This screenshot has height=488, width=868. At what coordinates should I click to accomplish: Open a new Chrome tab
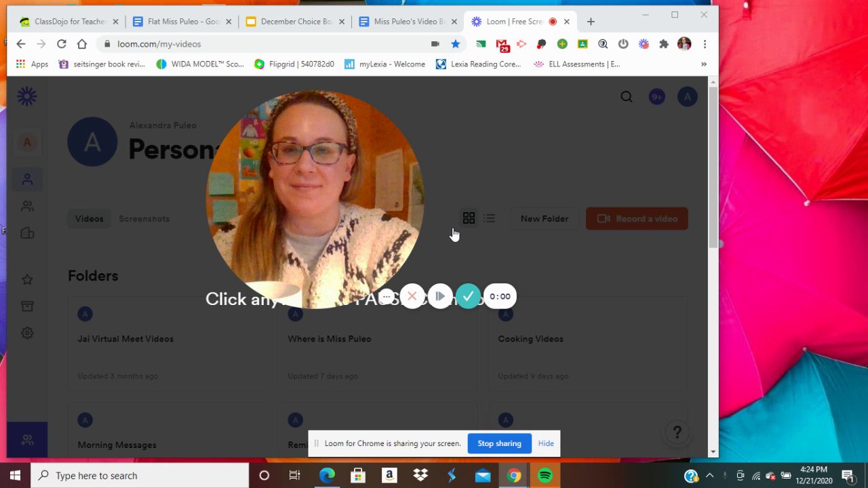point(591,22)
